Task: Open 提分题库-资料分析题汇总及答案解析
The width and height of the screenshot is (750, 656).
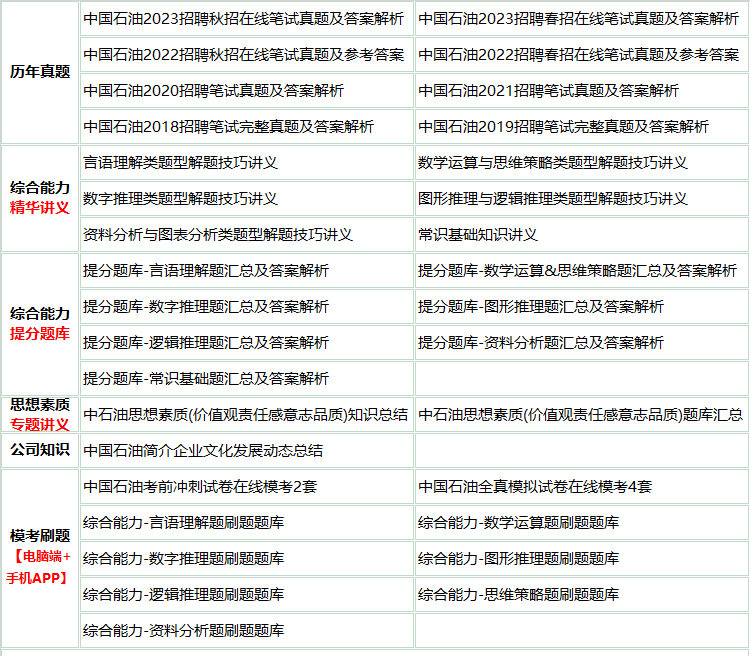Action: 540,343
